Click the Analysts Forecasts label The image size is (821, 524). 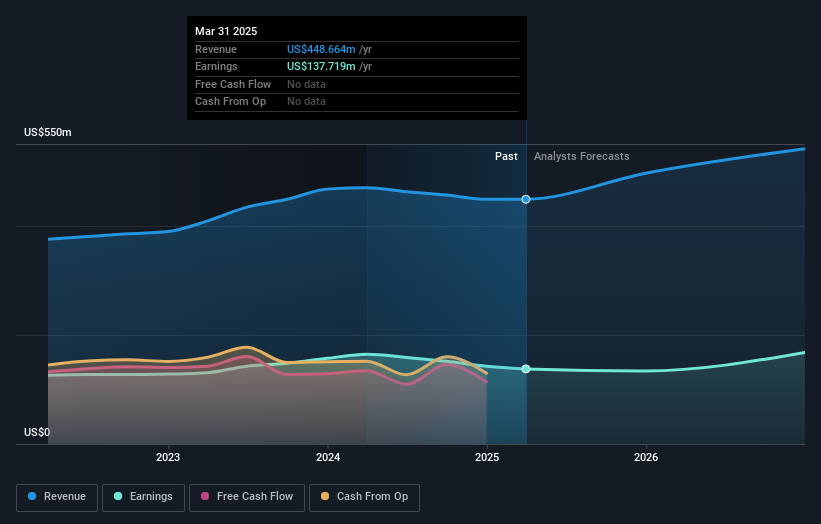pos(582,157)
